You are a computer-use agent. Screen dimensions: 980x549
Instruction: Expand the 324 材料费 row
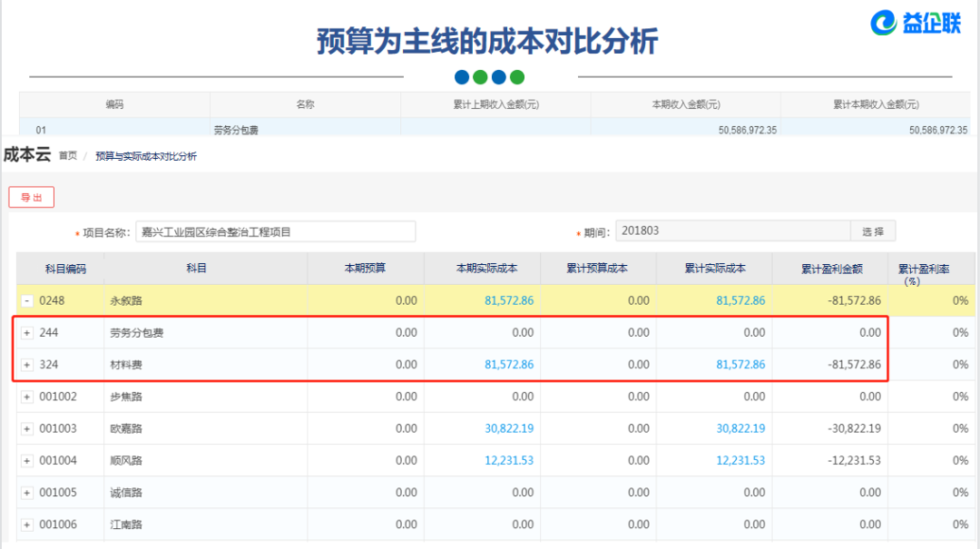pyautogui.click(x=27, y=365)
